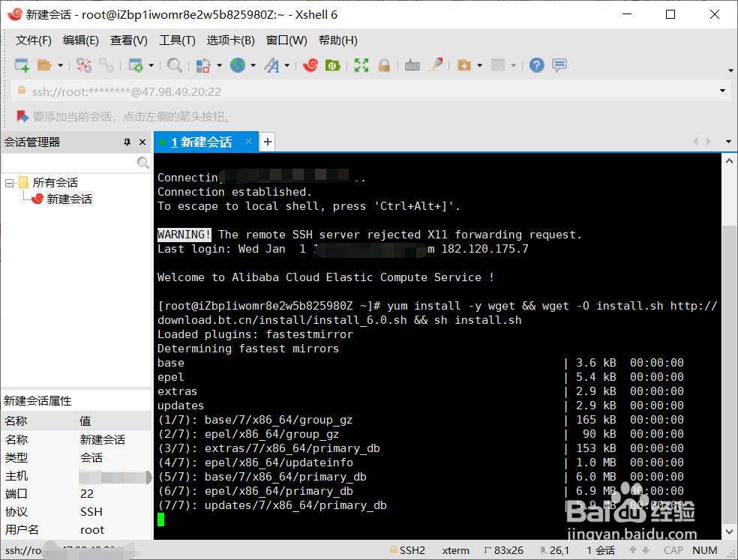Click the tab scroll left arrow
Viewport: 738px width, 560px height.
[x=696, y=141]
